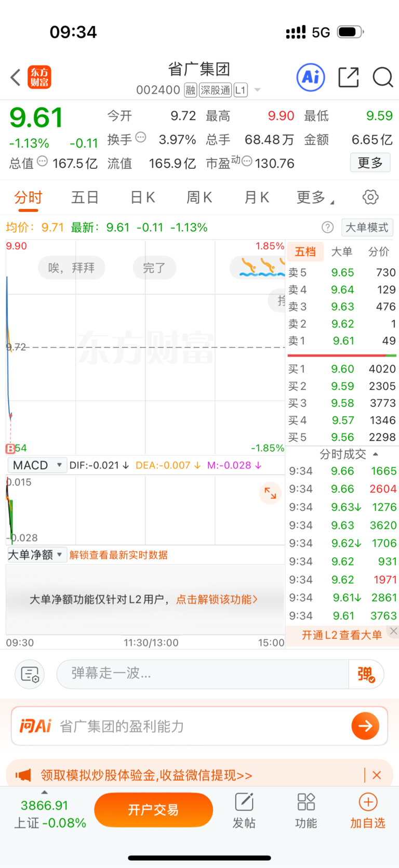The width and height of the screenshot is (399, 868).
Task: Show more quote details with 更多 button
Action: 370,163
